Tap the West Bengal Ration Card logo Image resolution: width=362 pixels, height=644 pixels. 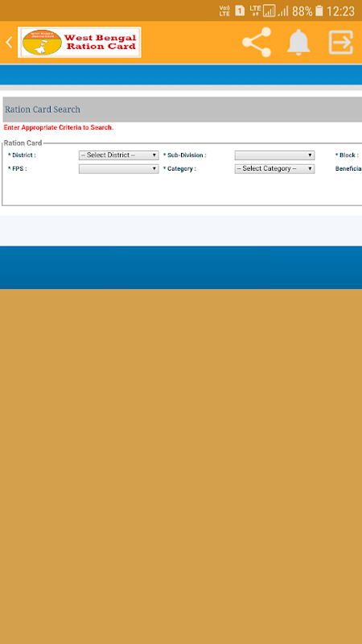click(79, 42)
